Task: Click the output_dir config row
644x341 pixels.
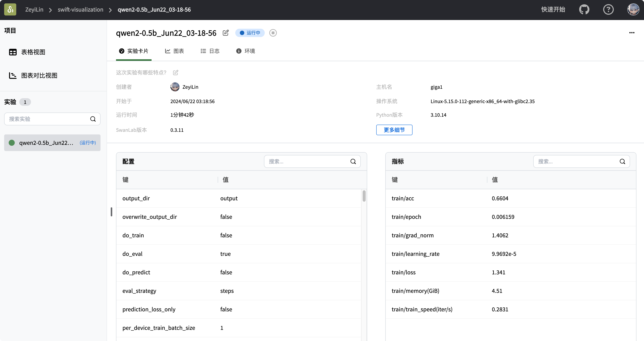Action: 239,198
